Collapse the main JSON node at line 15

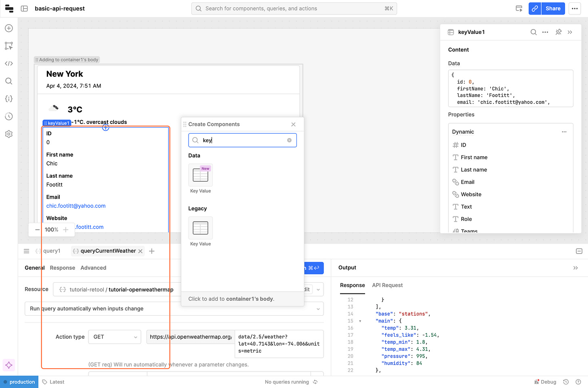(360, 321)
